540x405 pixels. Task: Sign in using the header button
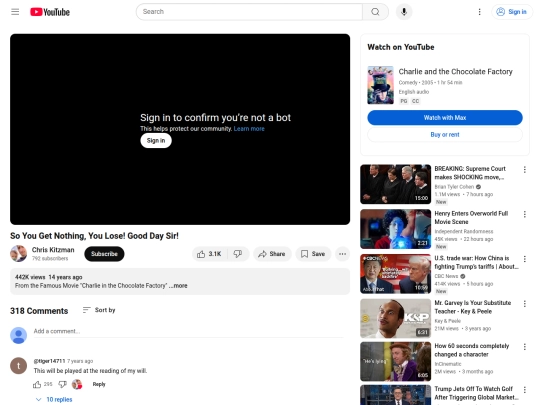[x=512, y=12]
